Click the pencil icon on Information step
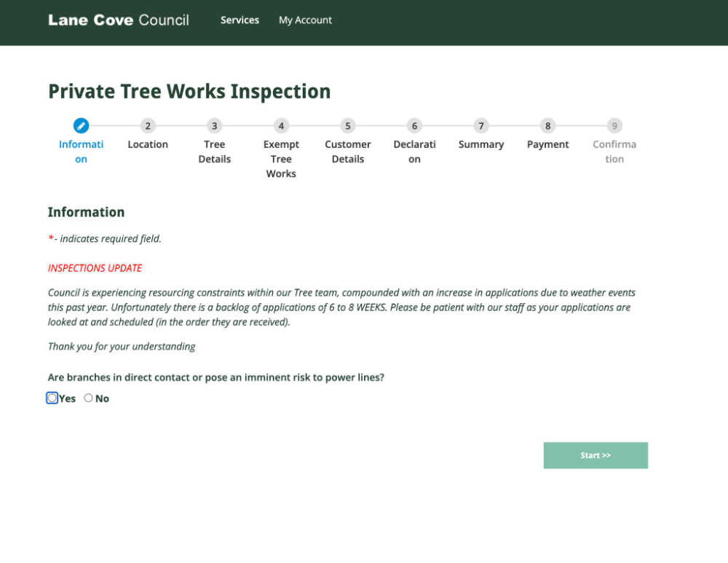This screenshot has height=563, width=728. (x=81, y=126)
